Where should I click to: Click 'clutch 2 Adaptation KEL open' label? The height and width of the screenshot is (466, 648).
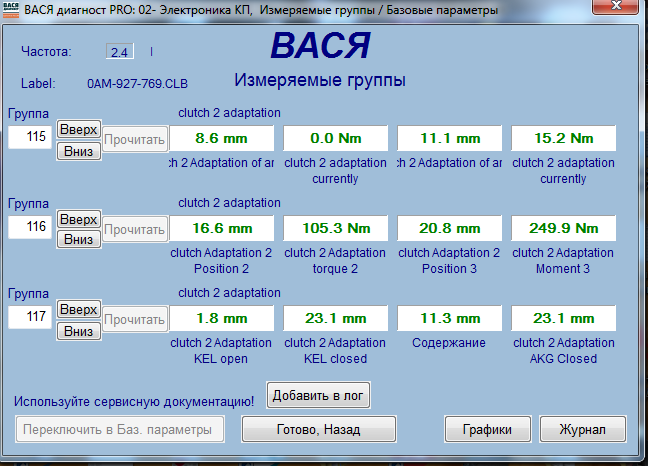point(221,351)
